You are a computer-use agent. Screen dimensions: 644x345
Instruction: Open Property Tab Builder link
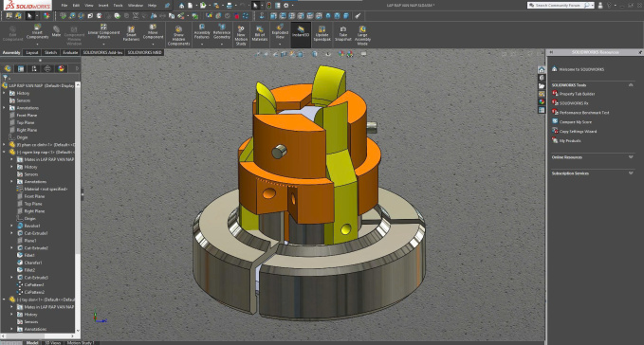[x=577, y=94]
